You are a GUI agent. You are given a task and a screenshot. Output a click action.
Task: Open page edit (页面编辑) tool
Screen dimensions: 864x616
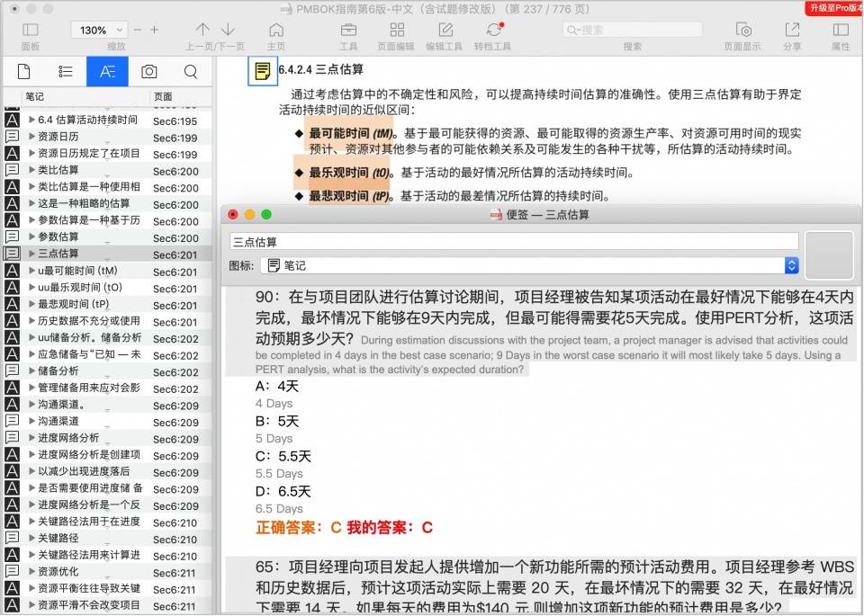[396, 30]
